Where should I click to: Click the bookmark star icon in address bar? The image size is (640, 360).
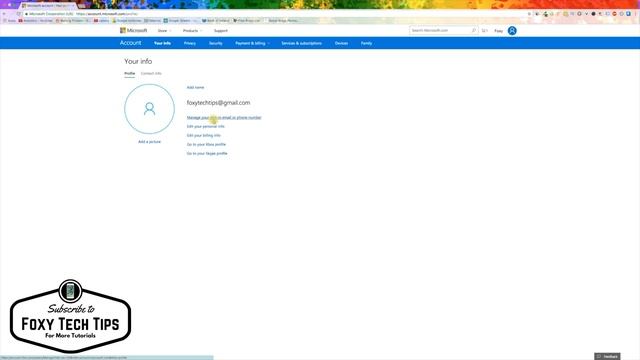point(529,14)
